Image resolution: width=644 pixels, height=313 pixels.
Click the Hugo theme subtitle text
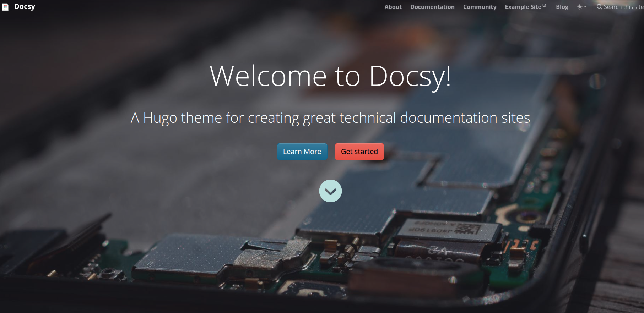point(330,118)
